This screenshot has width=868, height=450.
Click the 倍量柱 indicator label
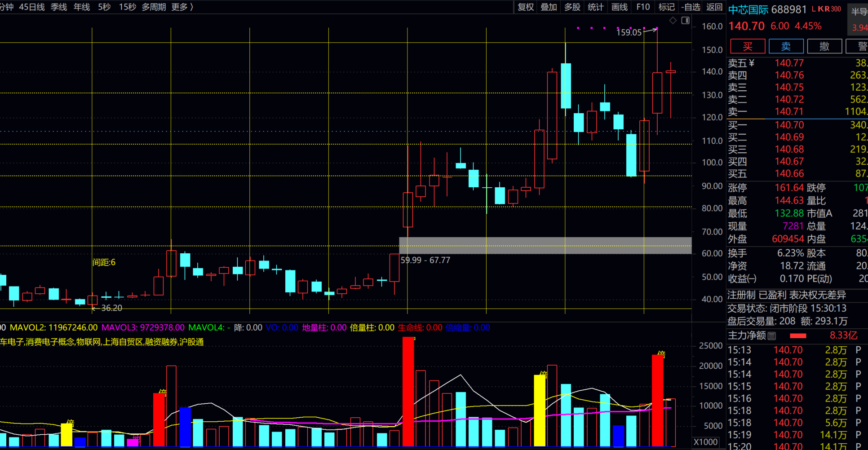[x=372, y=327]
